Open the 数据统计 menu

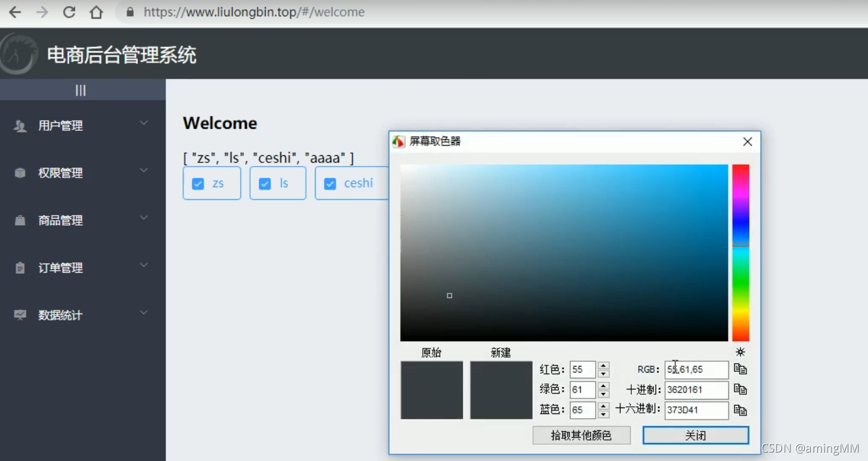tap(83, 315)
